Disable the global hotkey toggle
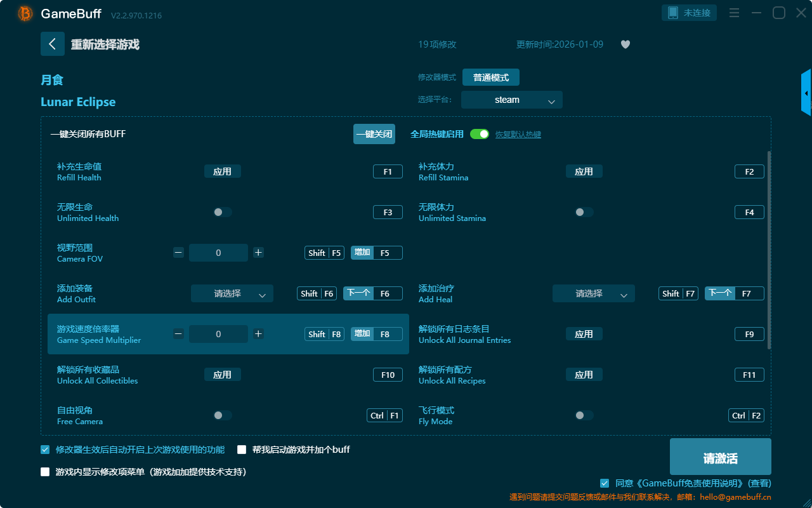812x508 pixels. tap(480, 134)
